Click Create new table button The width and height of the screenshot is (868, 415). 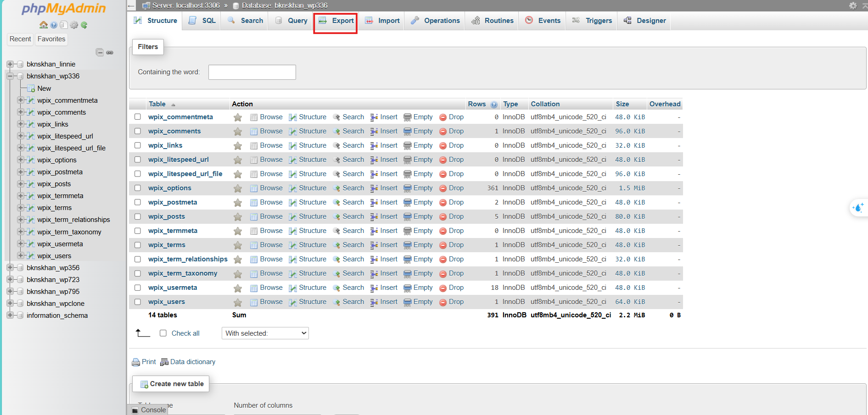pos(171,384)
